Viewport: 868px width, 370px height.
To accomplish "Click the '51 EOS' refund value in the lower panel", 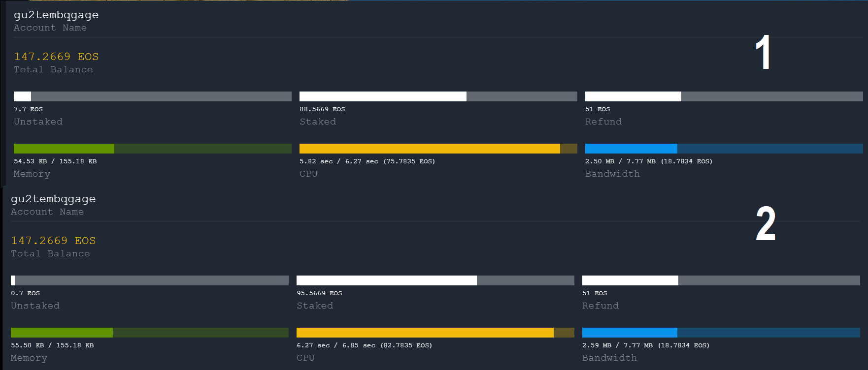I will tap(595, 293).
